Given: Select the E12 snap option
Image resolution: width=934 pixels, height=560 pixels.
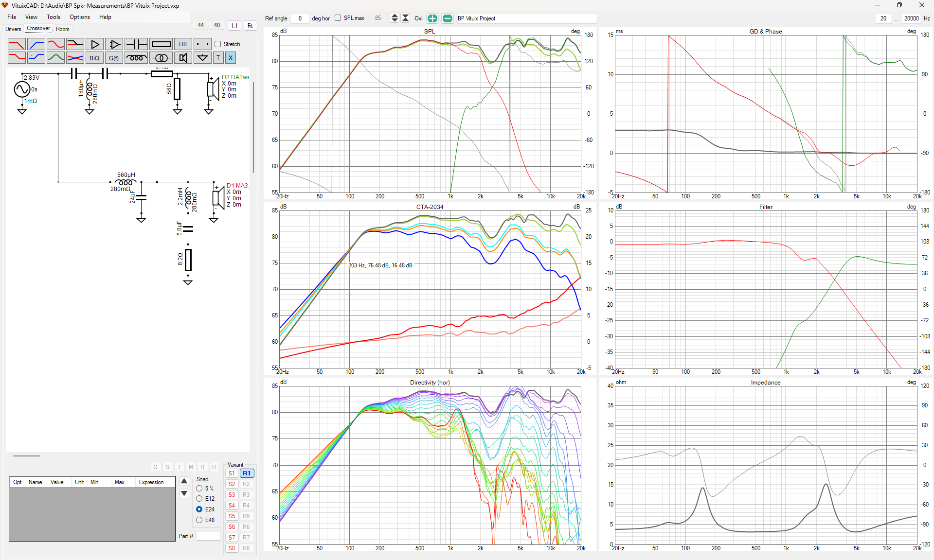Looking at the screenshot, I should point(199,499).
